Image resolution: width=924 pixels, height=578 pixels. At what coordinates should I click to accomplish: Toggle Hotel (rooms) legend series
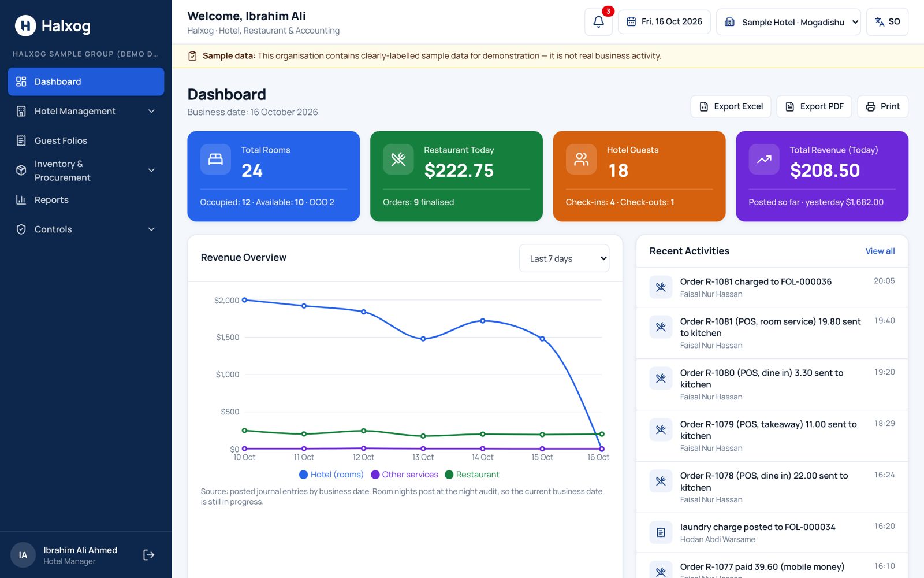click(331, 475)
